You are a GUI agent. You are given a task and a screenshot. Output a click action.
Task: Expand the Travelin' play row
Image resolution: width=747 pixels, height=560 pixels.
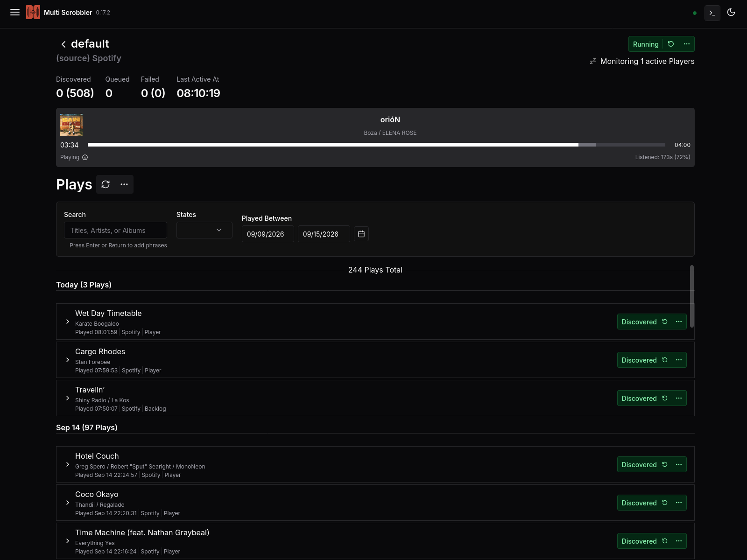68,398
